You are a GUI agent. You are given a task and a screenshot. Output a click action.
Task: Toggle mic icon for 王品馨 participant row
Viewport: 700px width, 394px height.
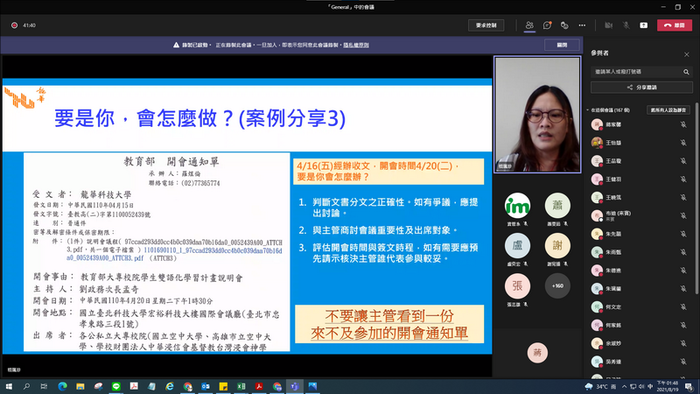click(x=683, y=161)
